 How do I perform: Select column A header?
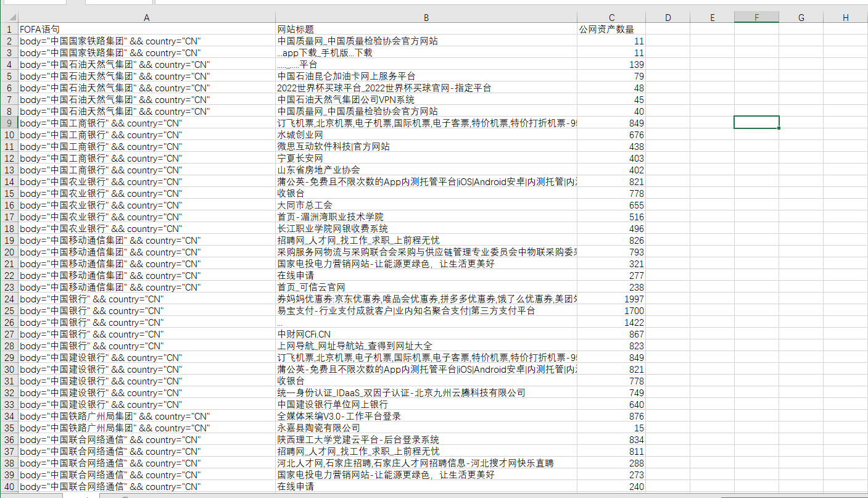point(147,18)
